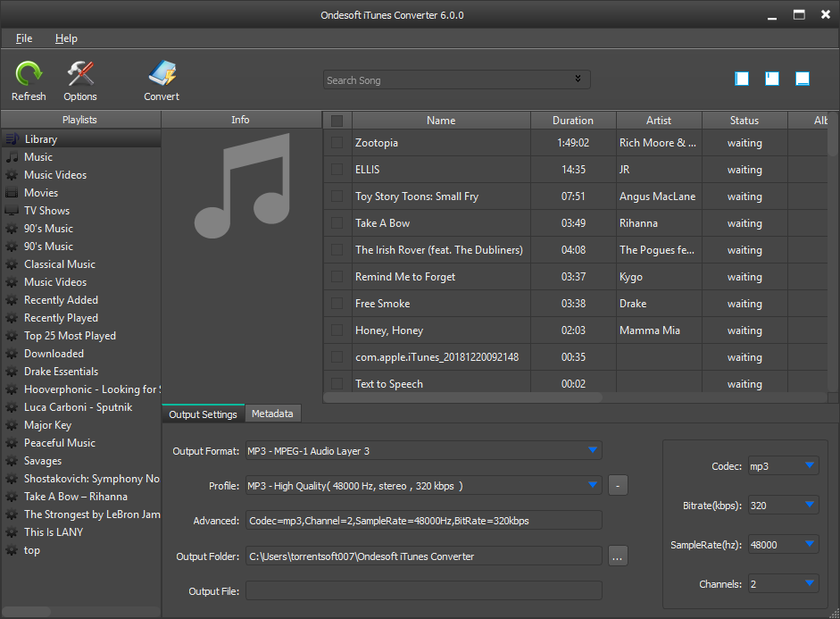Screen dimensions: 840x619
Task: Click the TV Shows monitor icon
Action: (x=12, y=211)
